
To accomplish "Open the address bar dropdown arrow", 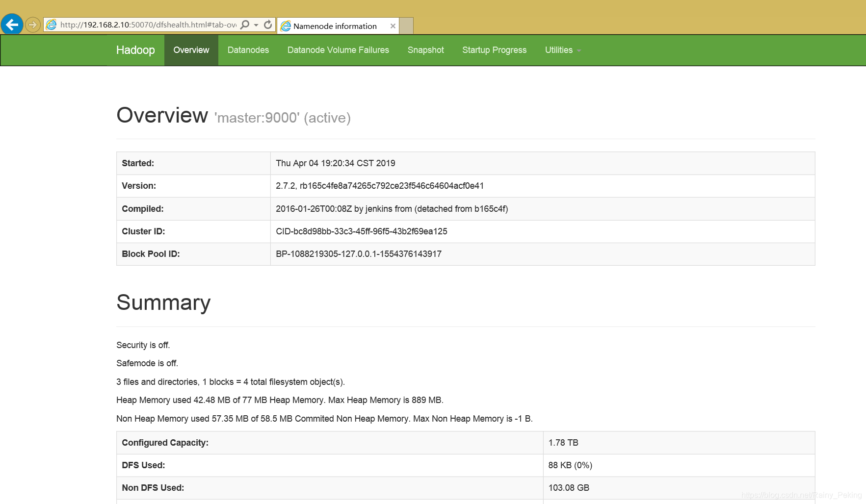I will click(256, 25).
